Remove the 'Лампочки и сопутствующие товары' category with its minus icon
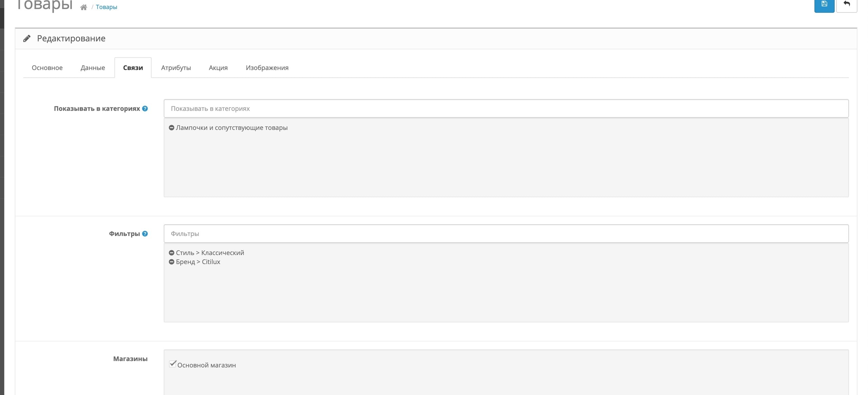868x395 pixels. pos(172,128)
